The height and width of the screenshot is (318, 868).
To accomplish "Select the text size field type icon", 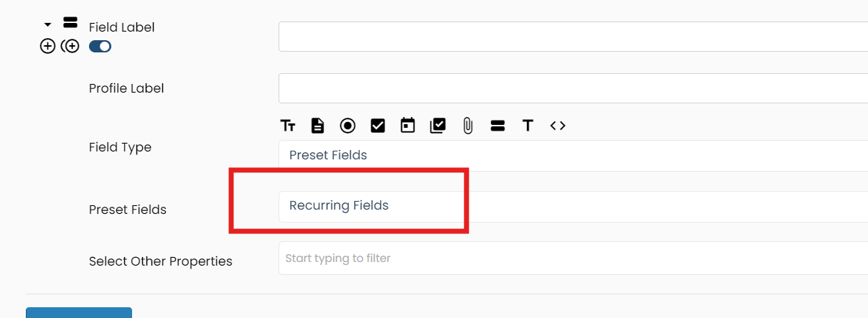I will [288, 126].
